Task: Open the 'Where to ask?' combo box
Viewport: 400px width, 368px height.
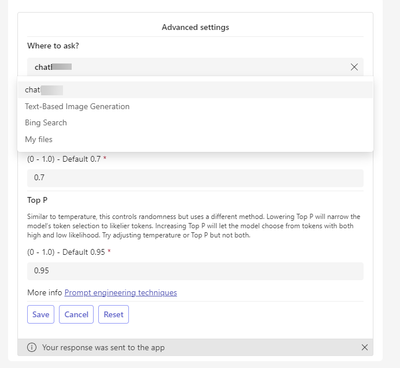Action: tap(195, 67)
